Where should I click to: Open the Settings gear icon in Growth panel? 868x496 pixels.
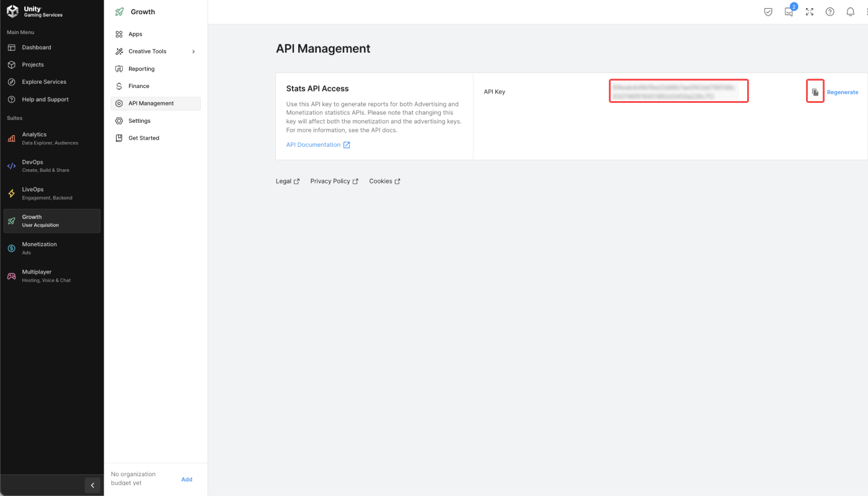(x=118, y=120)
